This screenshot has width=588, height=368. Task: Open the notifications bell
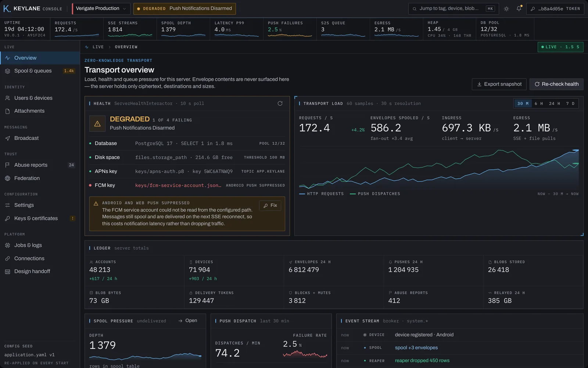(x=519, y=8)
